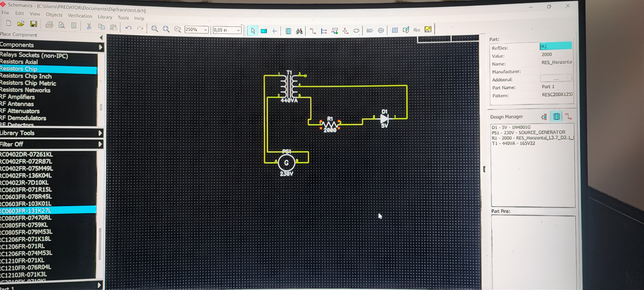Toggle components view in Design Manager
The image size is (644, 290).
pyautogui.click(x=556, y=117)
